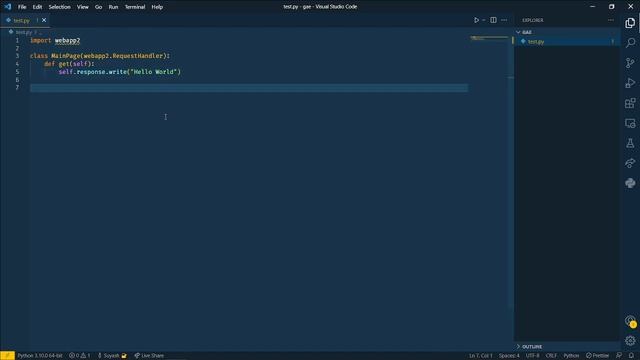This screenshot has width=640, height=360.
Task: Open the Live Share view in activity bar
Action: pyautogui.click(x=630, y=163)
